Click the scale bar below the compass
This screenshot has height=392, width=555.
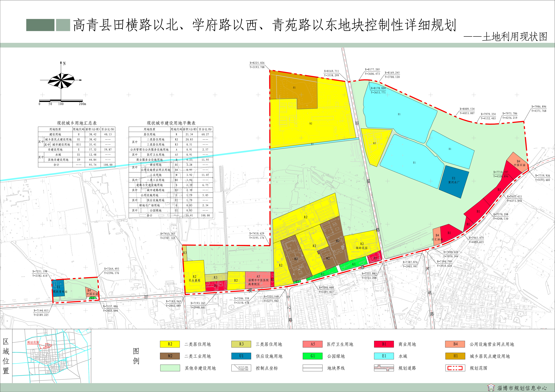(61, 101)
